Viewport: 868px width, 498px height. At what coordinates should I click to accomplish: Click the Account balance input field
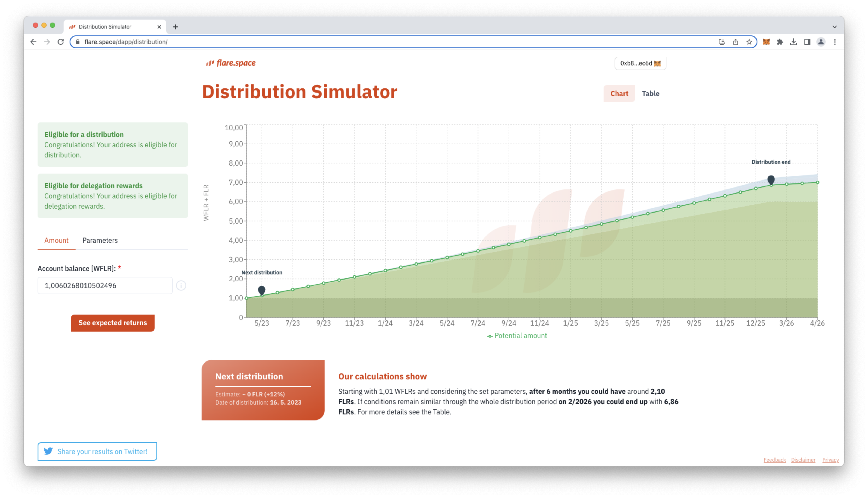[x=105, y=285]
